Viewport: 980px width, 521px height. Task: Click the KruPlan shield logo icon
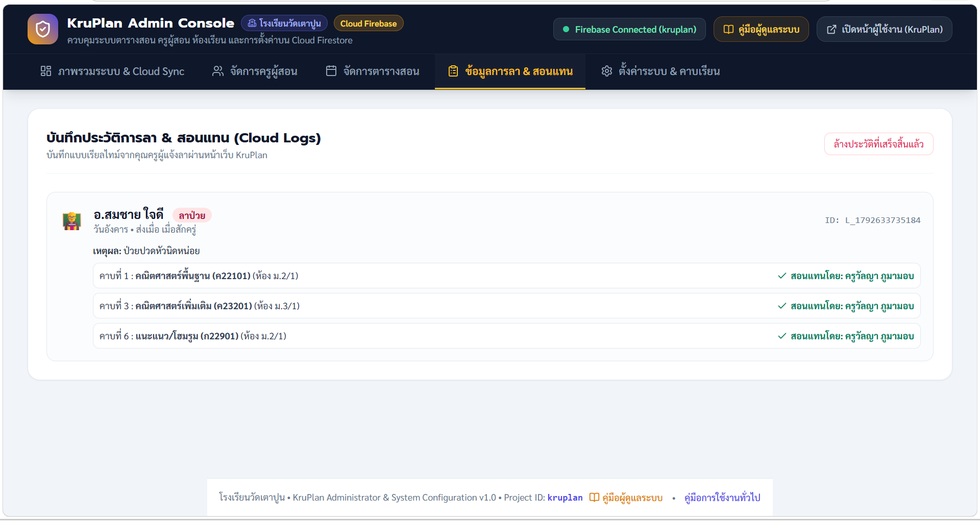[43, 29]
